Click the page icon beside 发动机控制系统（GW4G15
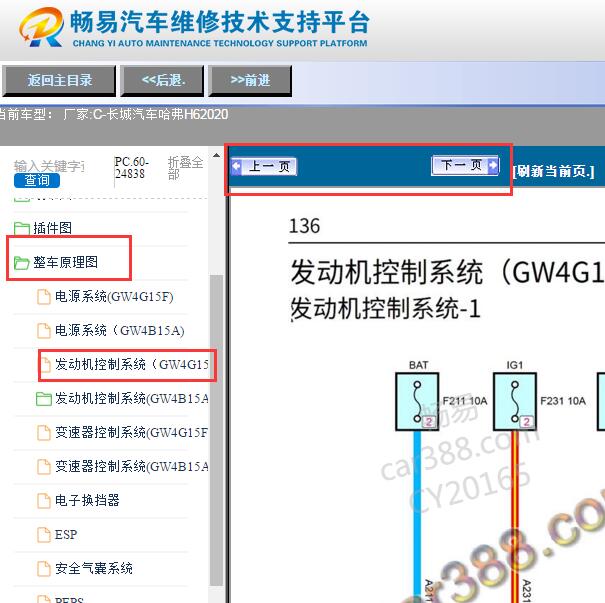The image size is (605, 603). tap(46, 365)
